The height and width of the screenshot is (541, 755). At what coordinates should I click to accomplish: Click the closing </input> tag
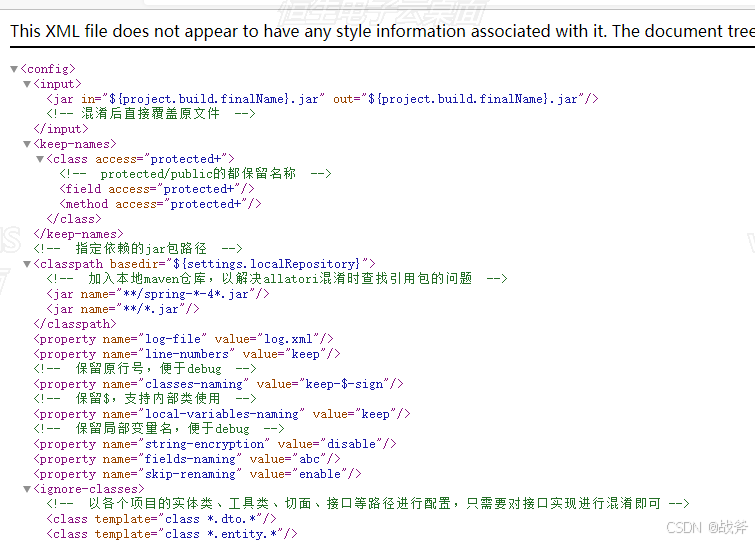tap(61, 129)
